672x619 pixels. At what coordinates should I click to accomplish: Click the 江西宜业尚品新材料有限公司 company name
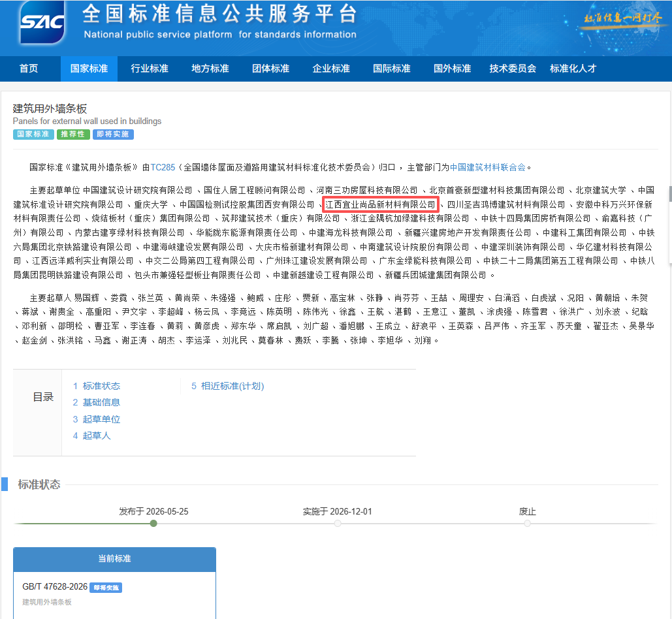(x=381, y=205)
